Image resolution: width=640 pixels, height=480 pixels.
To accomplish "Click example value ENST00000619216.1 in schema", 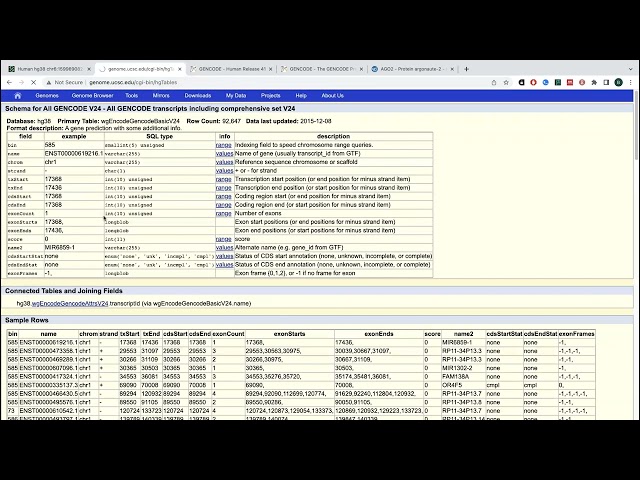I will [x=74, y=153].
